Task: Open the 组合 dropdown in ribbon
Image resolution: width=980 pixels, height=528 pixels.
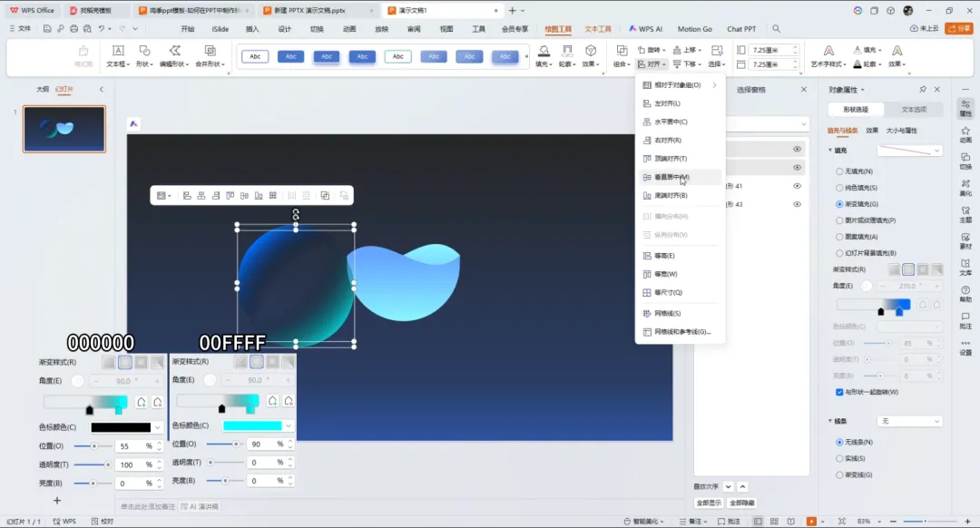Action: (x=622, y=55)
